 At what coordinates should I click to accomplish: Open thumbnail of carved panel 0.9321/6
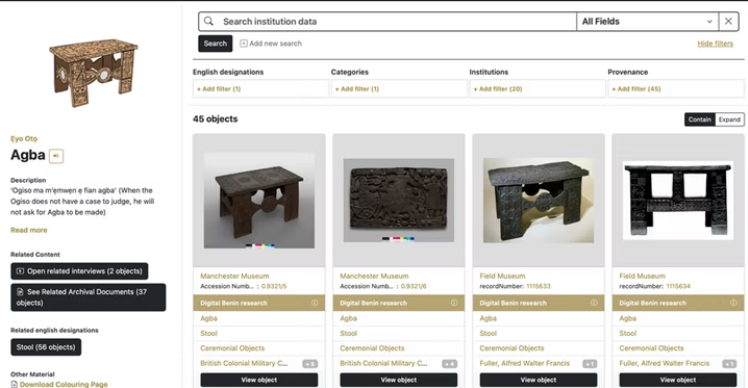coord(399,200)
